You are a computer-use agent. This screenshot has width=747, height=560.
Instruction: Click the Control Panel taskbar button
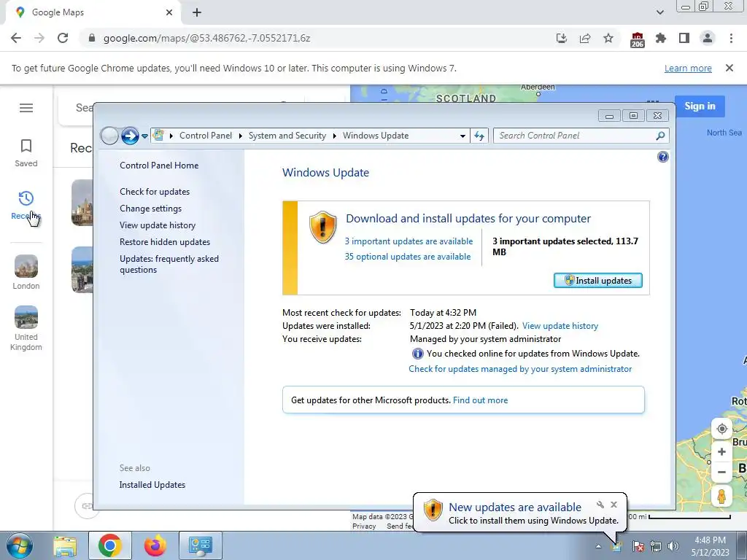[201, 545]
